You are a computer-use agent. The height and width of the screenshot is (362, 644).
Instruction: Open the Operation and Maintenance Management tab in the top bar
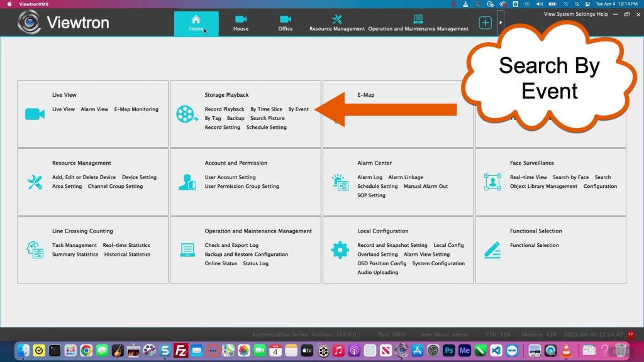pyautogui.click(x=418, y=23)
